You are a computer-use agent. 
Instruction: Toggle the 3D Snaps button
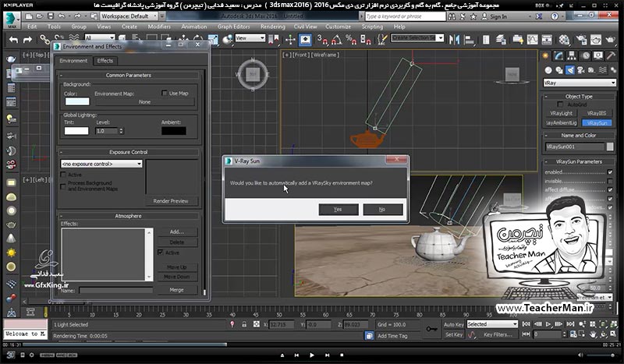click(x=322, y=40)
